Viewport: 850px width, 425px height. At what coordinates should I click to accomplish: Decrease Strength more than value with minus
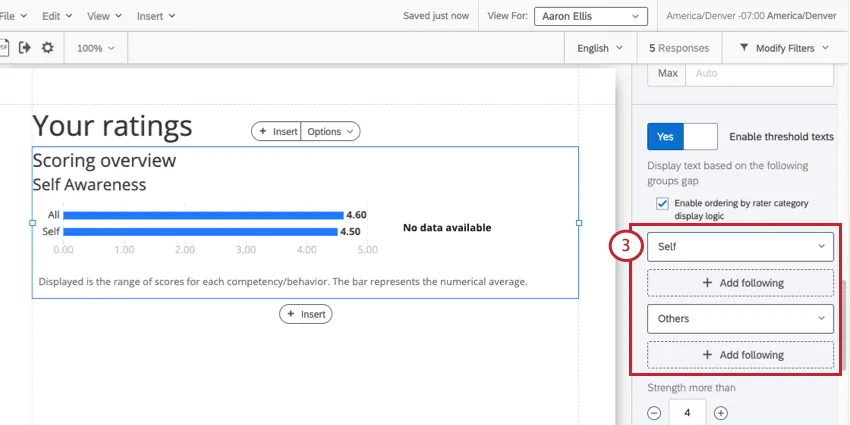click(654, 413)
